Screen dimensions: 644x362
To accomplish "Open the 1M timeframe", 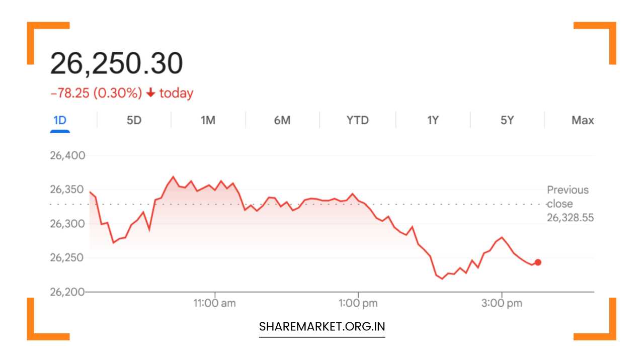I will tap(208, 120).
